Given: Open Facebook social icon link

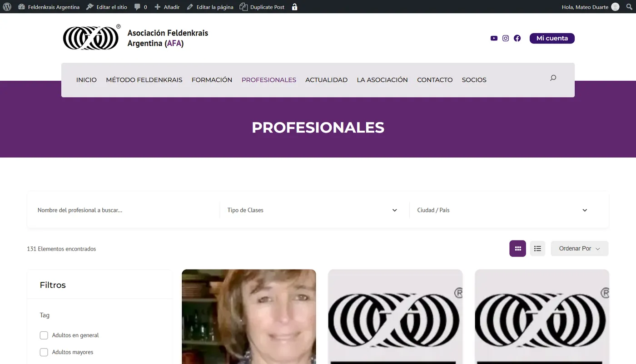Looking at the screenshot, I should 517,38.
